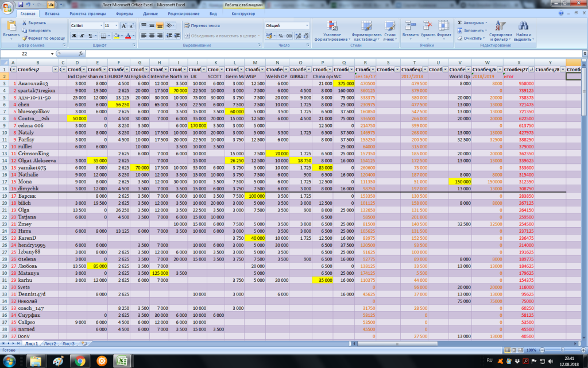Click the Автосумма sigma icon

[x=461, y=22]
